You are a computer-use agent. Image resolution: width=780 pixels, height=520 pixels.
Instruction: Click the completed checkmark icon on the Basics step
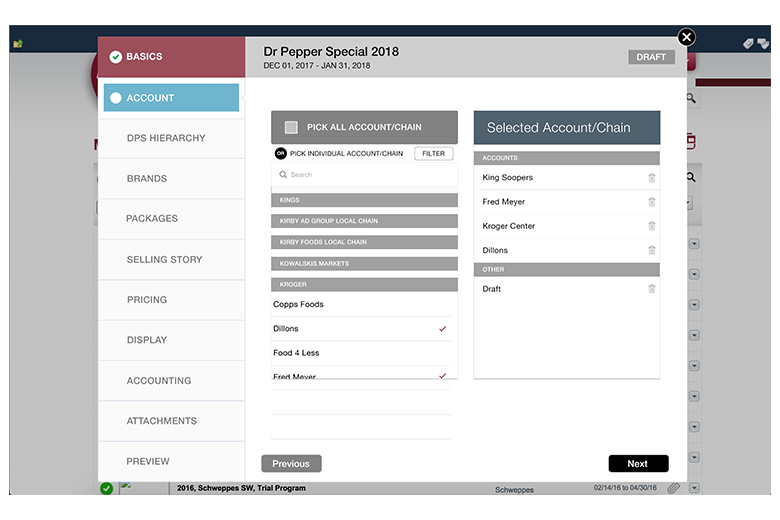tap(115, 57)
